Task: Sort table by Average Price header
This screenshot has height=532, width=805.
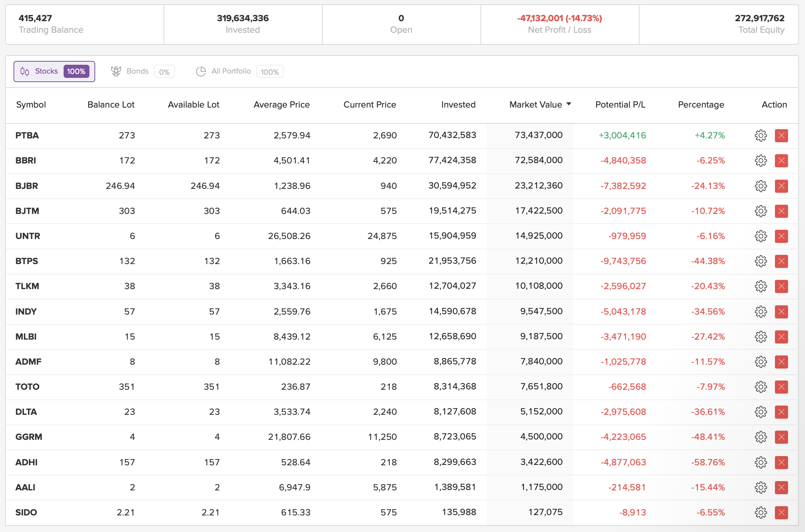Action: pyautogui.click(x=281, y=104)
